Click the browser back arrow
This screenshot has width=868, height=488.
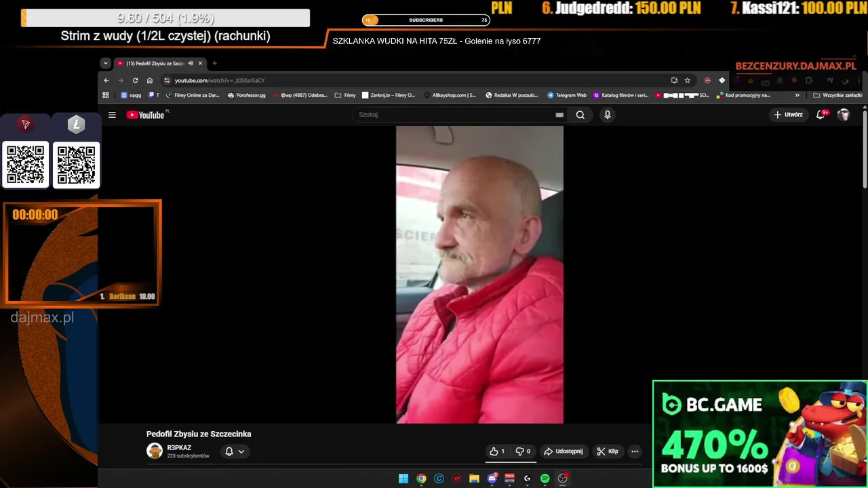click(106, 80)
